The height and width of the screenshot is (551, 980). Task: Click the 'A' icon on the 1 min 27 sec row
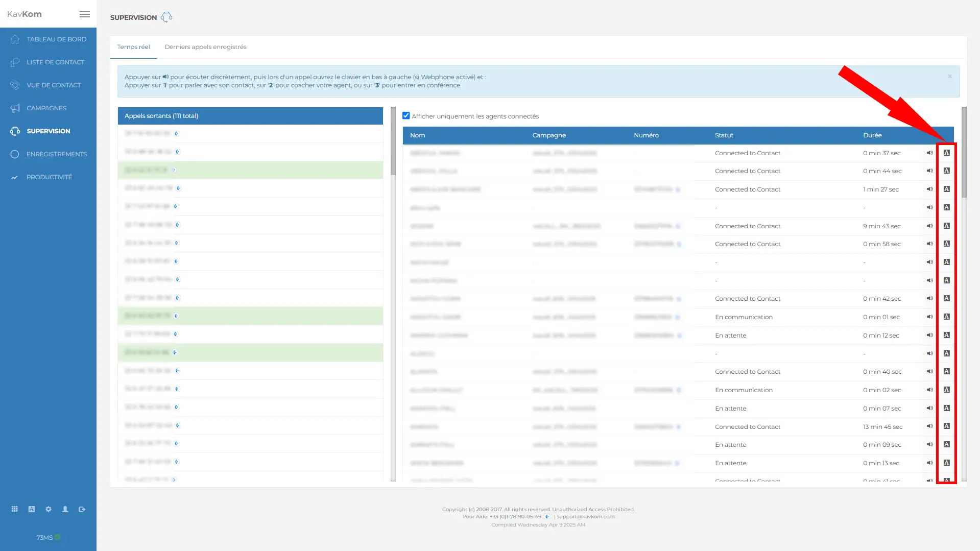946,189
